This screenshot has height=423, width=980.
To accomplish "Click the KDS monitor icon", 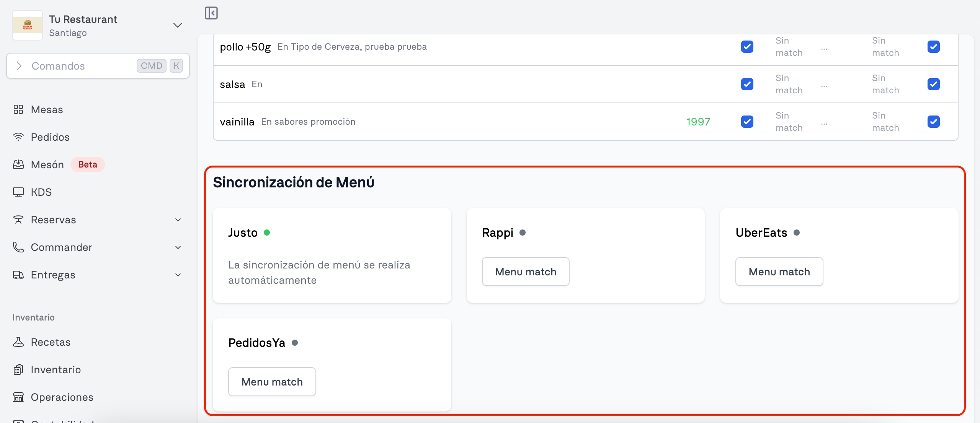I will click(x=18, y=192).
